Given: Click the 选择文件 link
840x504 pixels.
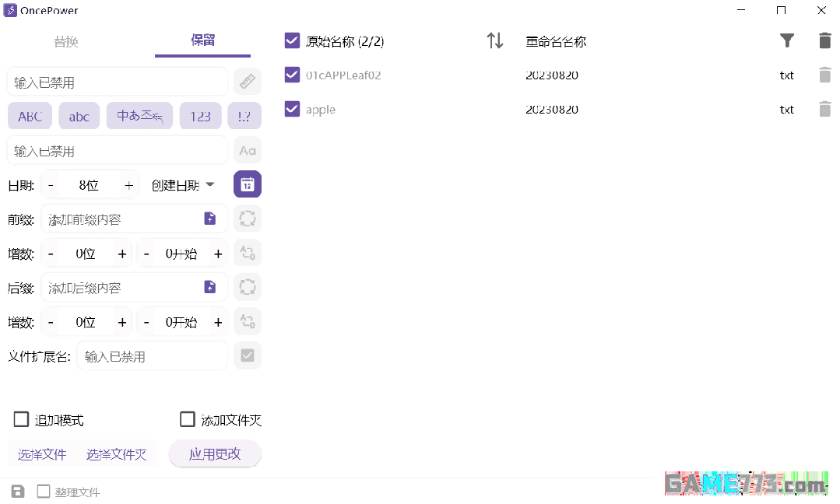Looking at the screenshot, I should [x=41, y=453].
